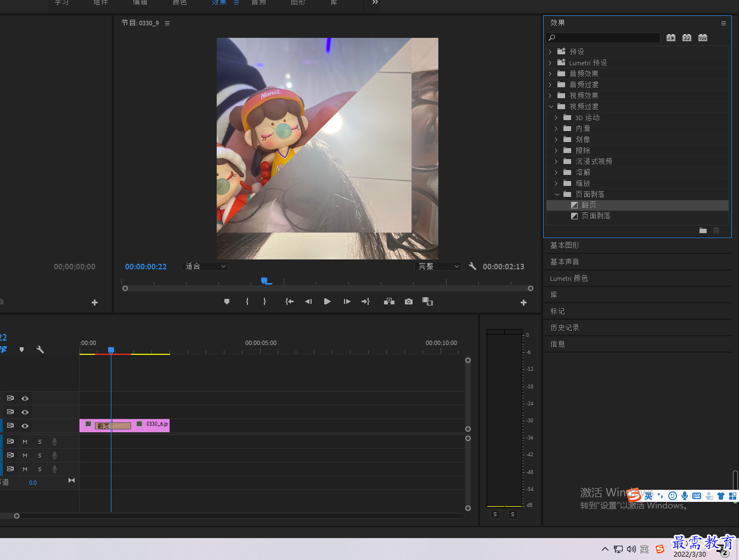The width and height of the screenshot is (739, 560).
Task: Expand the 视频效果 folder
Action: click(550, 95)
